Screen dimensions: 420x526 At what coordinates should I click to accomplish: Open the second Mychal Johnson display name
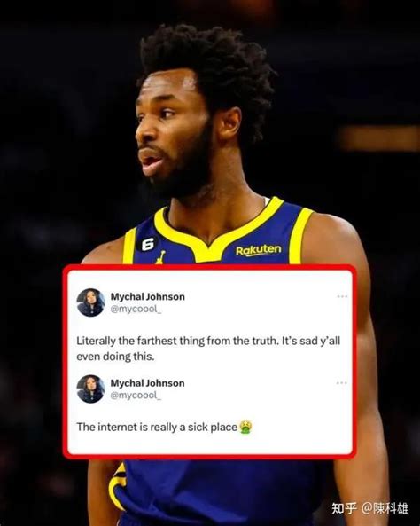coord(147,383)
